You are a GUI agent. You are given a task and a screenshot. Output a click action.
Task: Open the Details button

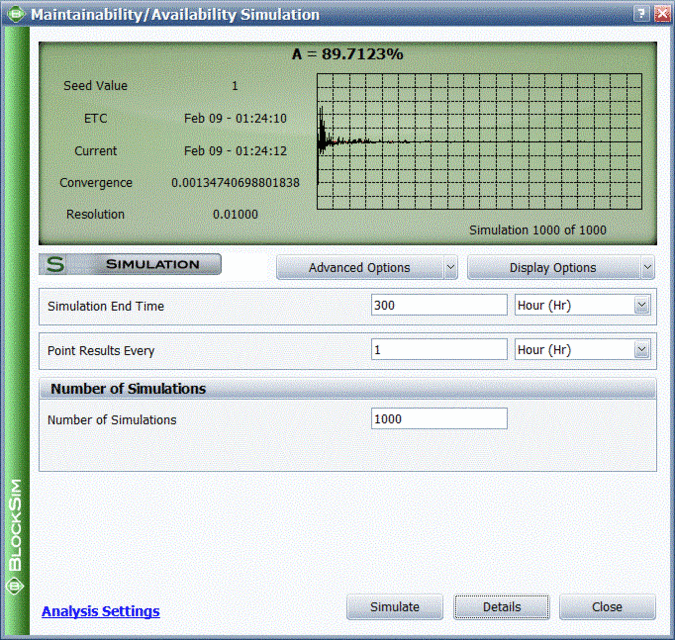pyautogui.click(x=502, y=607)
